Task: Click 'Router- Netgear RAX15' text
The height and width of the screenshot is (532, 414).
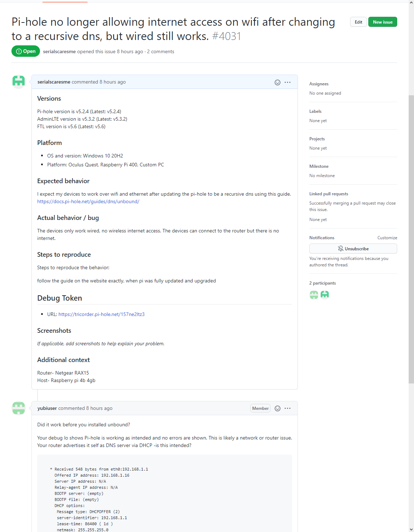Action: [x=63, y=373]
